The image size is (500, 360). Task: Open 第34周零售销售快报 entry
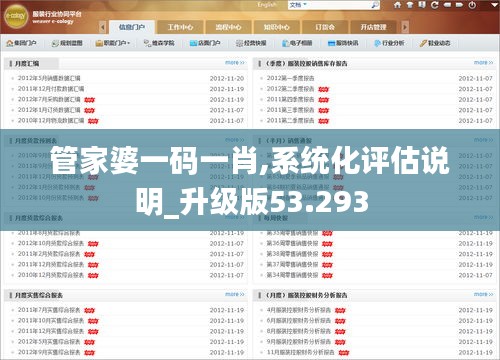(x=292, y=275)
